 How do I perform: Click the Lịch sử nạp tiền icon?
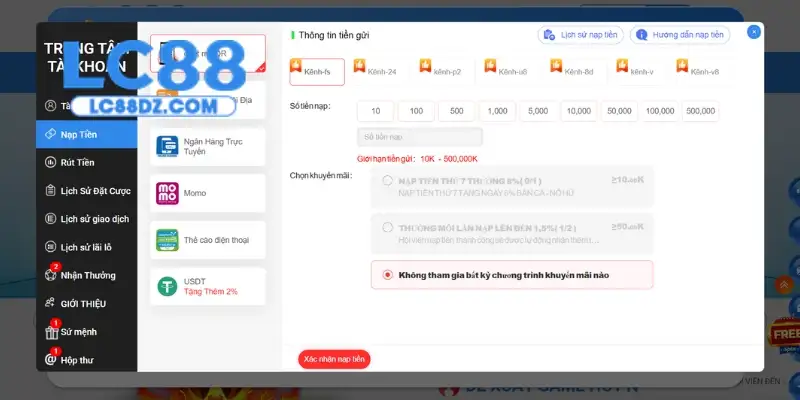click(549, 35)
